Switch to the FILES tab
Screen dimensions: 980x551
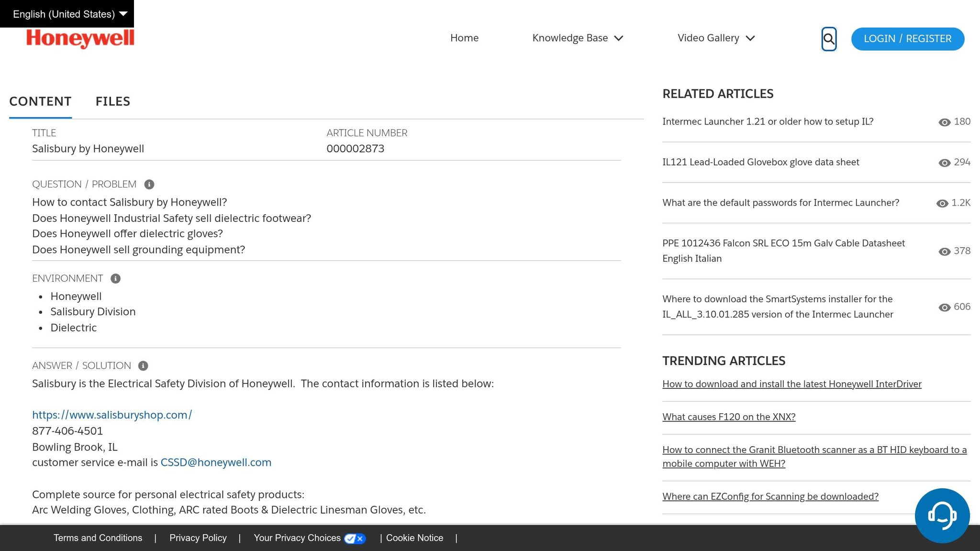coord(113,101)
